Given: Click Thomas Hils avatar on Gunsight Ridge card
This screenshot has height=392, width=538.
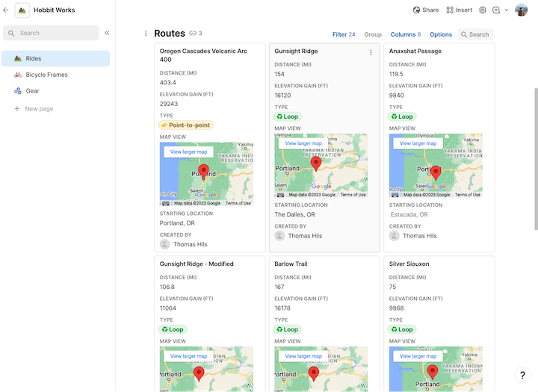Looking at the screenshot, I should [x=279, y=236].
